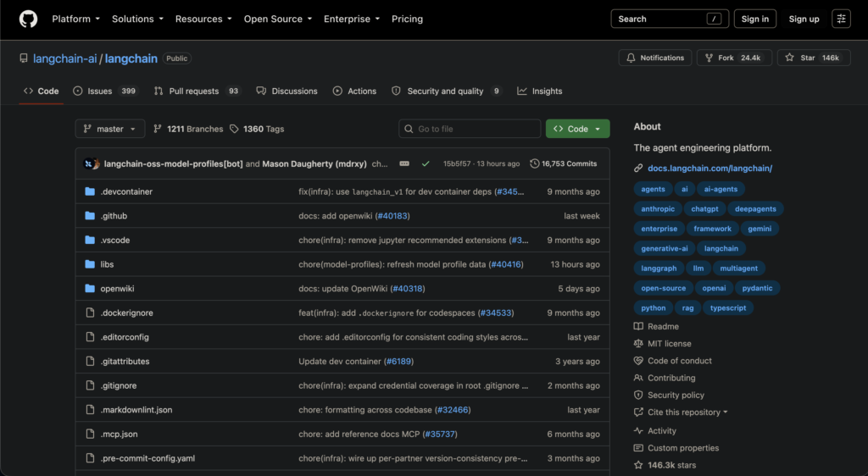Image resolution: width=868 pixels, height=476 pixels.
Task: Open the .editorconfig file
Action: pos(125,337)
